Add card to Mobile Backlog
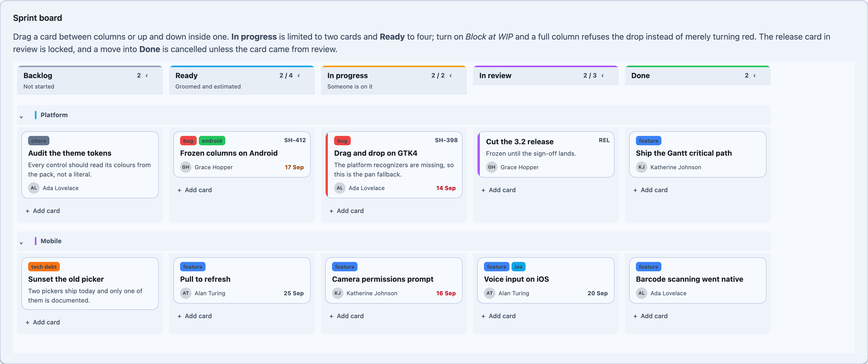 click(x=43, y=322)
